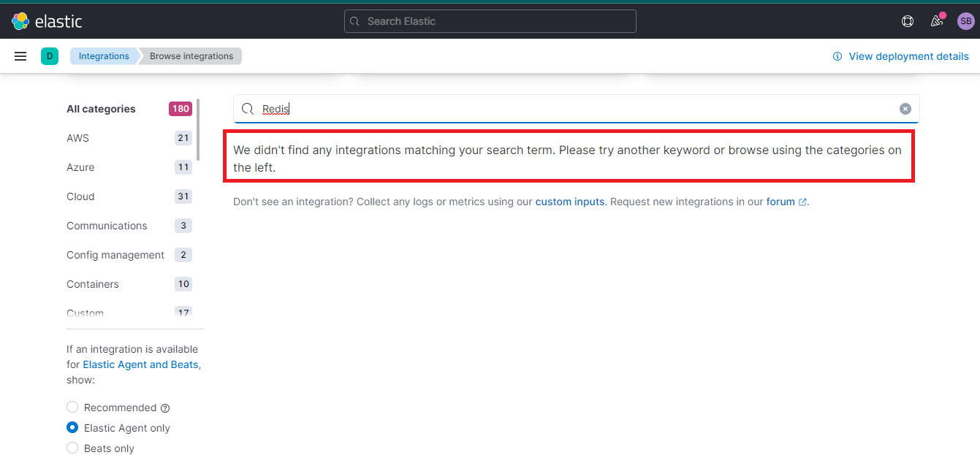Click the categories list scrollbar
Screen dimensions: 980x455
tap(198, 129)
